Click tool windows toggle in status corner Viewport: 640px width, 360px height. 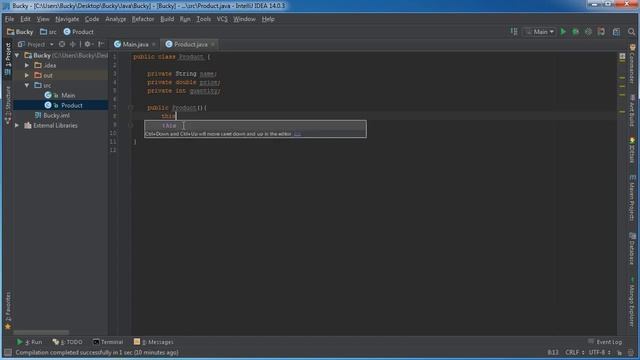7,352
